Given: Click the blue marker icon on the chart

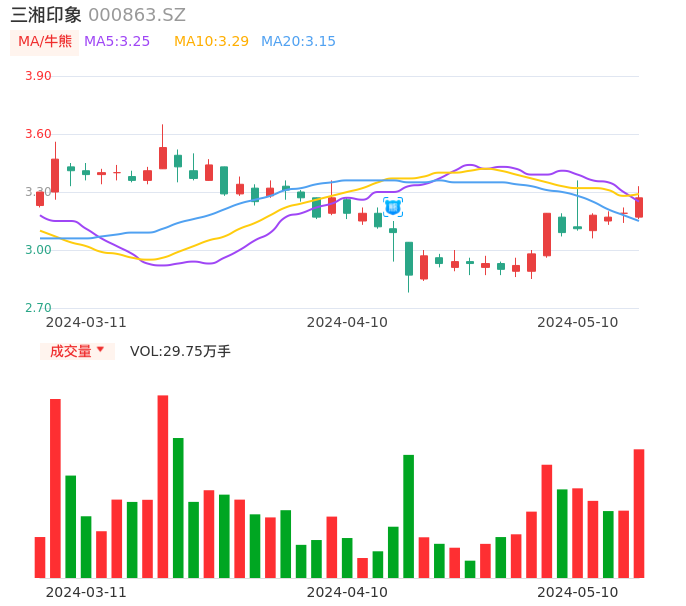Looking at the screenshot, I should point(393,207).
